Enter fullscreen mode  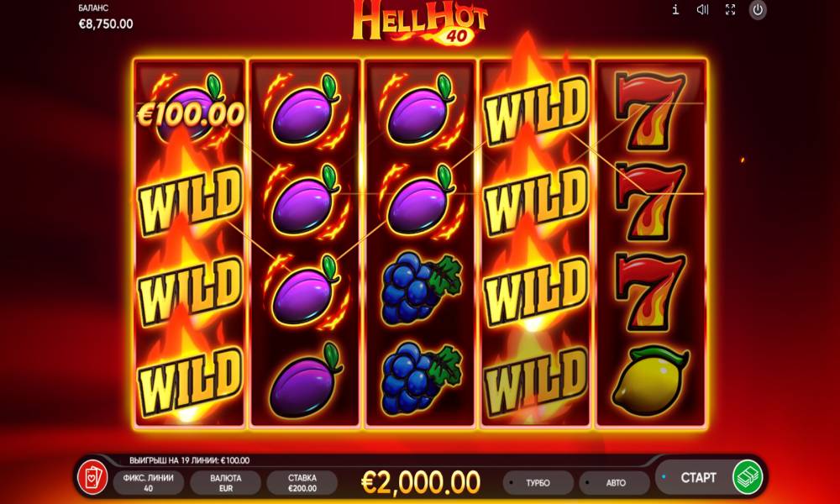[x=730, y=9]
